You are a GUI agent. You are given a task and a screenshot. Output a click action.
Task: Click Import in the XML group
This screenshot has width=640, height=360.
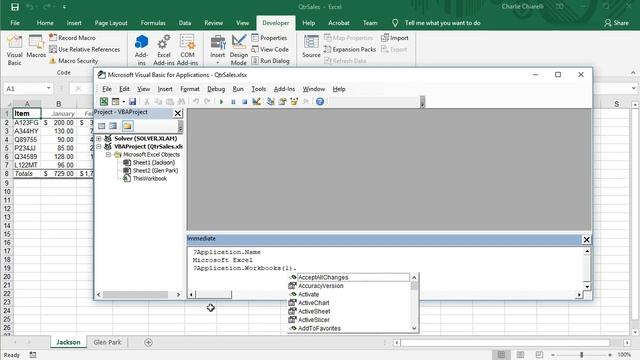[394, 38]
